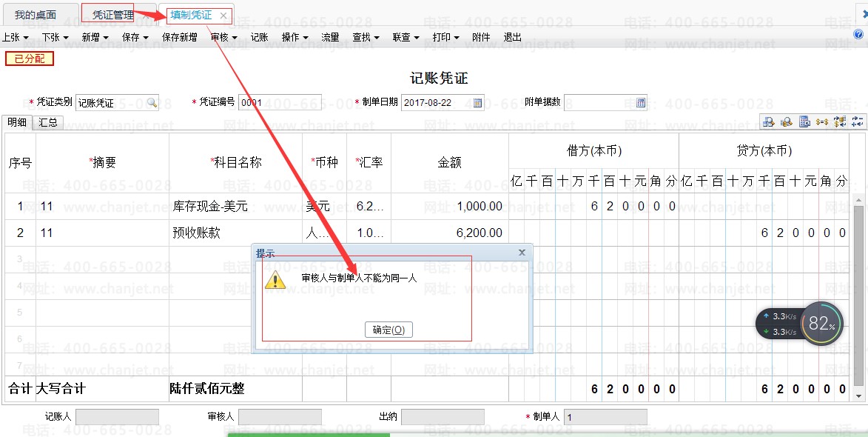Click 退出 to exit voucher
This screenshot has width=868, height=437.
click(x=513, y=37)
